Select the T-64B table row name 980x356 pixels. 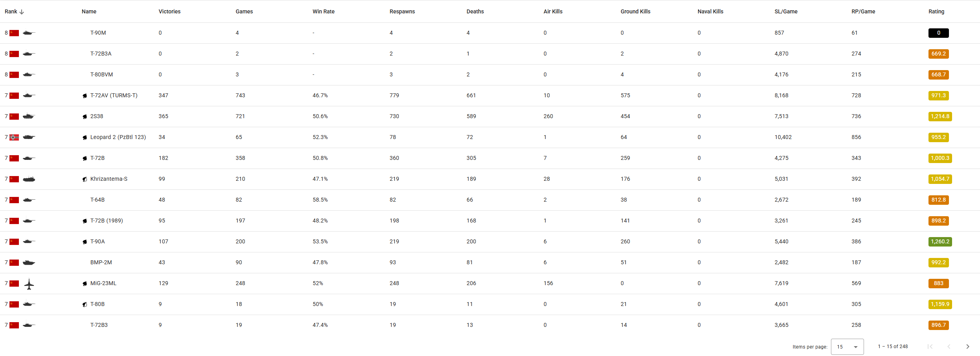(98, 200)
